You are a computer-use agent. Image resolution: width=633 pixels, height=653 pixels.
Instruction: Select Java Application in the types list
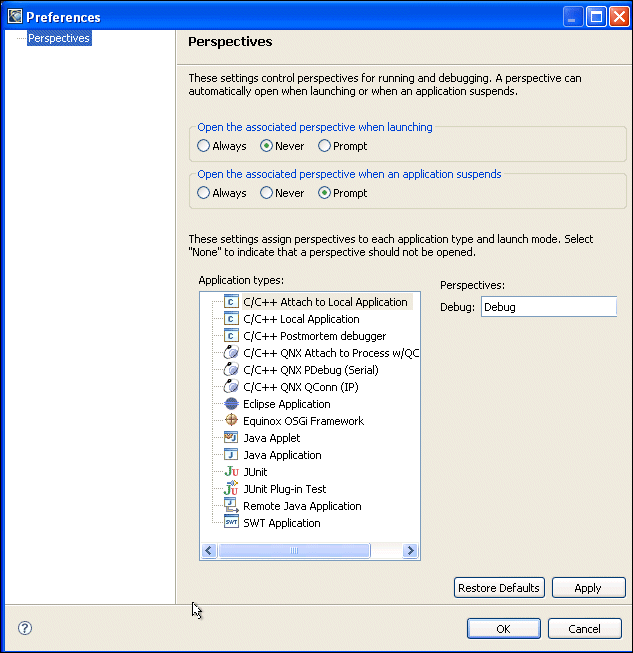pyautogui.click(x=282, y=455)
